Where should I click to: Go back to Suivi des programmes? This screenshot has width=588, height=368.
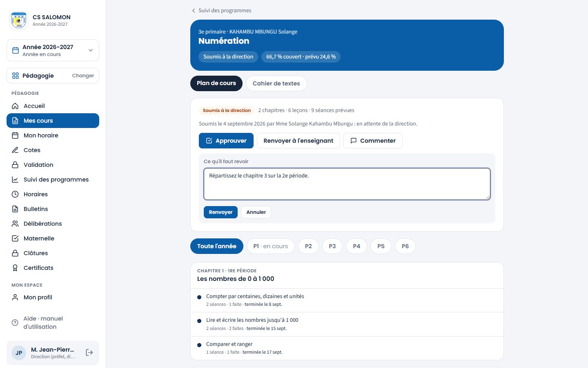click(x=221, y=11)
